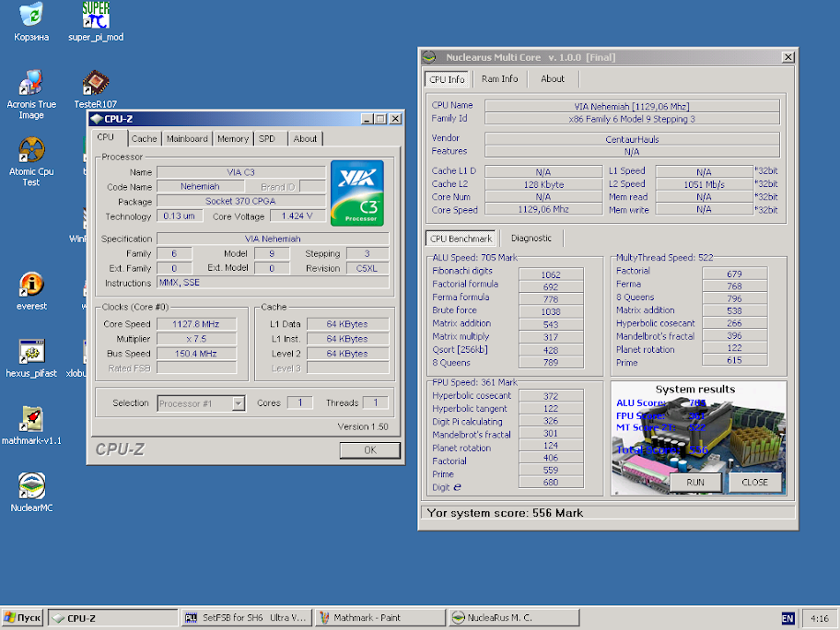The width and height of the screenshot is (840, 630).
Task: Open the Пуск start menu
Action: point(22,618)
